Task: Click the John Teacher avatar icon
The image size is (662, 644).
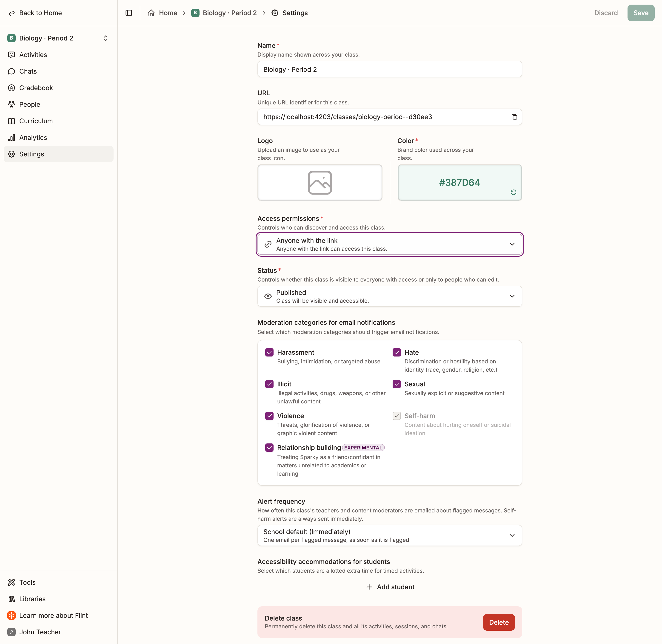Action: click(x=11, y=632)
